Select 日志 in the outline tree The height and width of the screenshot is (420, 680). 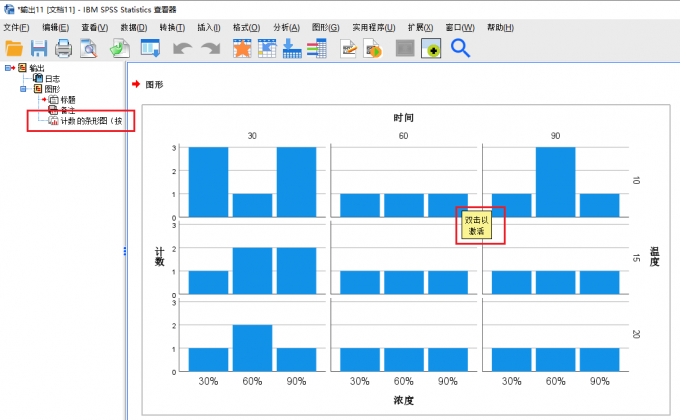(x=52, y=79)
